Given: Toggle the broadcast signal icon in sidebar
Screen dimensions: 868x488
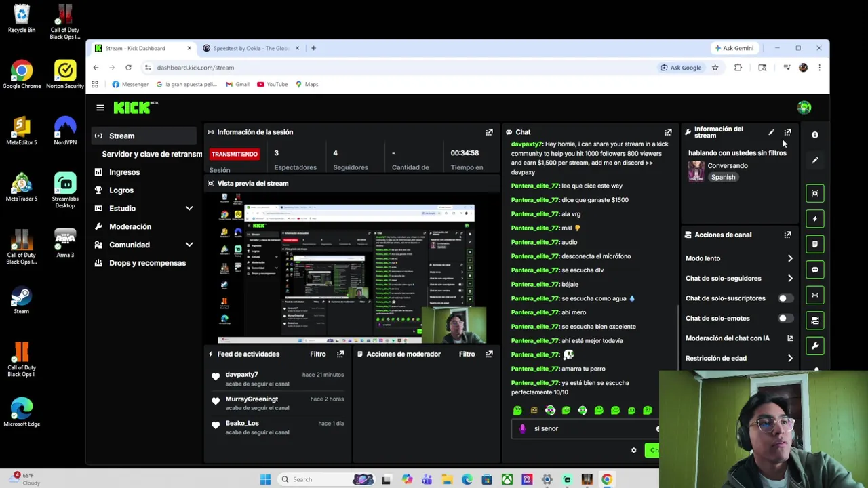Looking at the screenshot, I should coord(815,295).
